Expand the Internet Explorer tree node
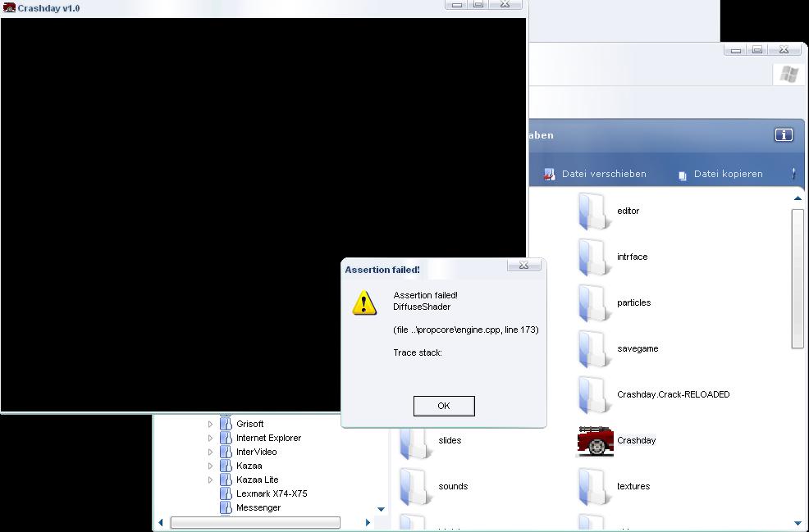 [x=210, y=438]
